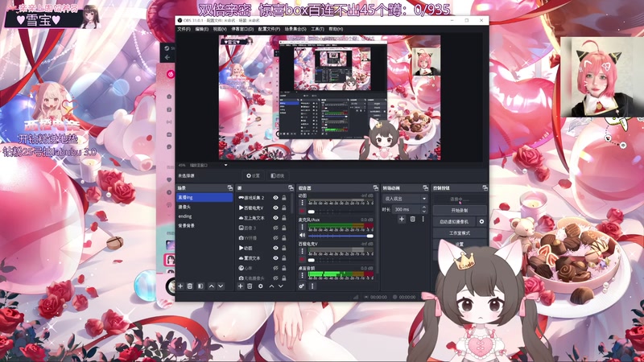Open the 淡入淡出 transition type dropdown
Screen dimensions: 644x362
(x=405, y=199)
